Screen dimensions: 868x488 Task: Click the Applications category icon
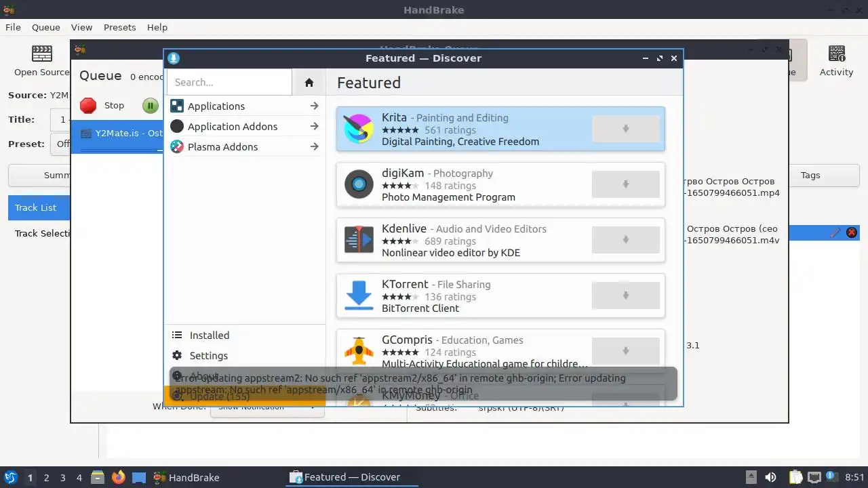pos(177,106)
